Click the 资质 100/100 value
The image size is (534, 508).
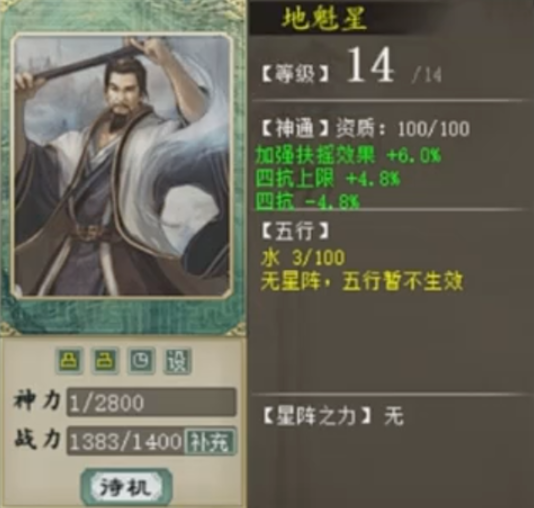(403, 128)
